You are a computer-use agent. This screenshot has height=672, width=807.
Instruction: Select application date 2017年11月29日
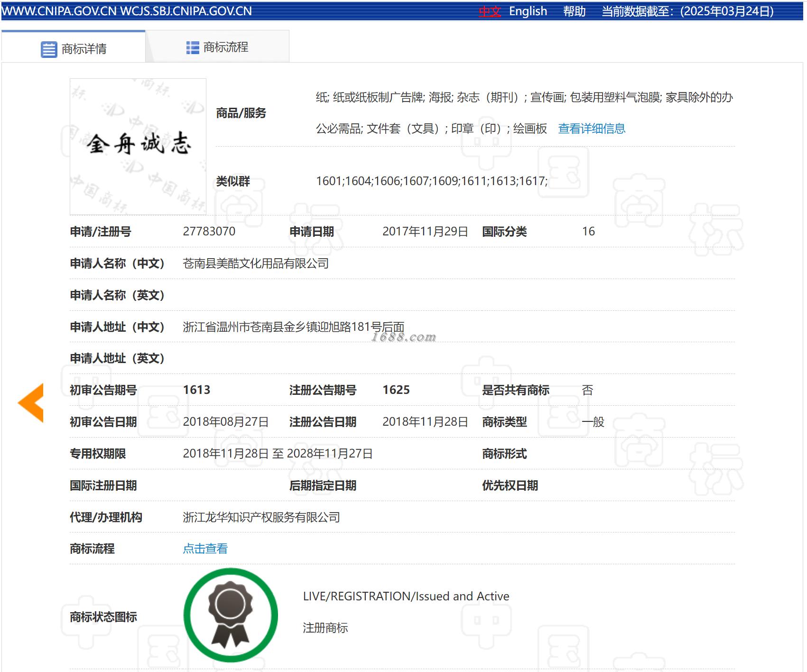[x=426, y=232]
